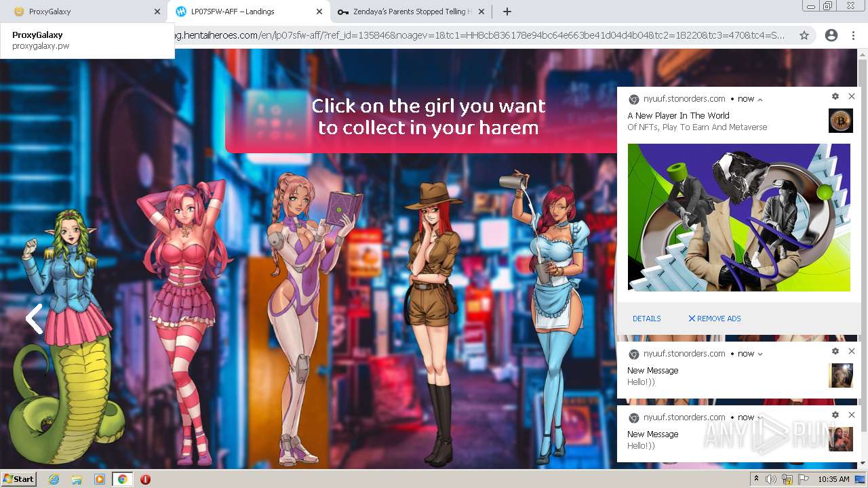
Task: Click avatar in second New Message notification
Action: [x=841, y=439]
